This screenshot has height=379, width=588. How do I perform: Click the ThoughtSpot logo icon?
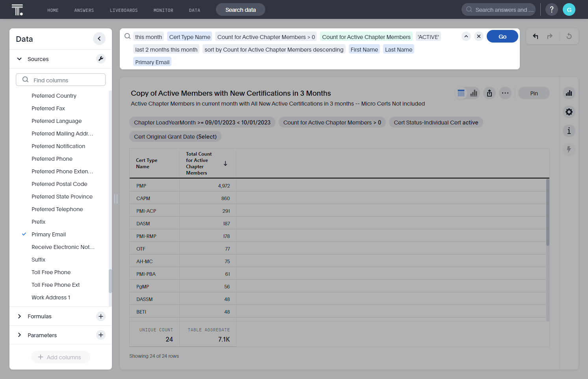[x=17, y=9]
